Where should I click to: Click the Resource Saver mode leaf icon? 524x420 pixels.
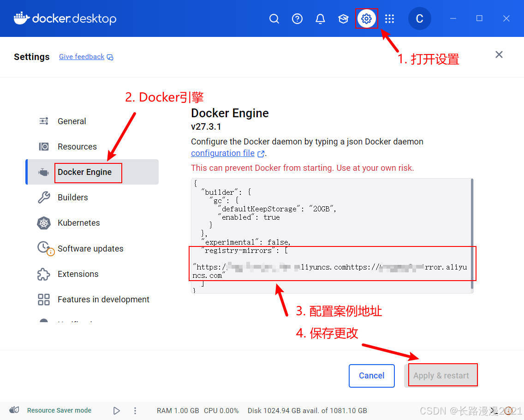14,410
